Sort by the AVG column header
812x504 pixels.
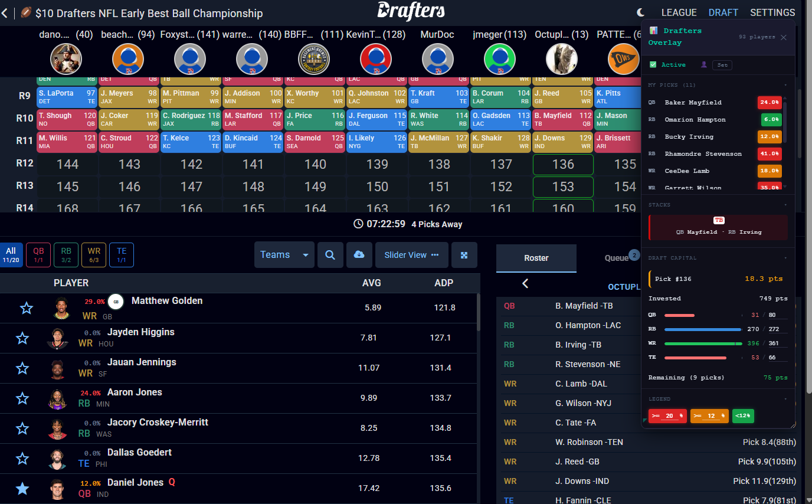(x=372, y=283)
